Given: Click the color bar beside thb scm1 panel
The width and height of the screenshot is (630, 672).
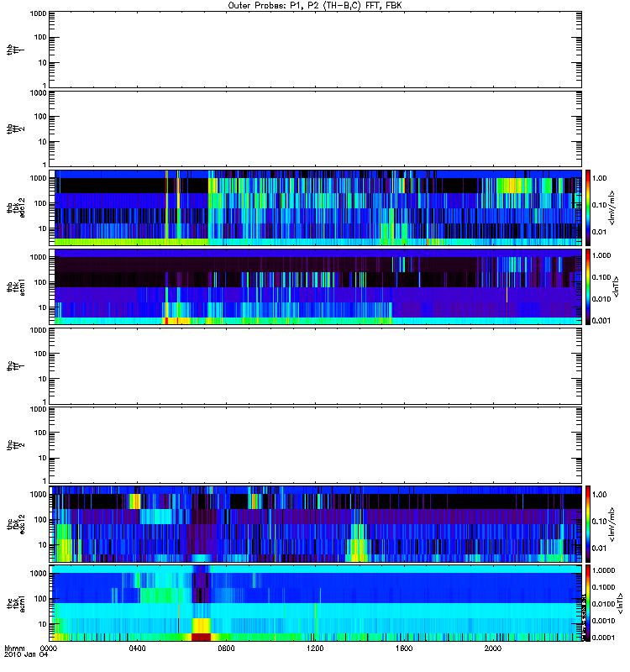Looking at the screenshot, I should 587,286.
